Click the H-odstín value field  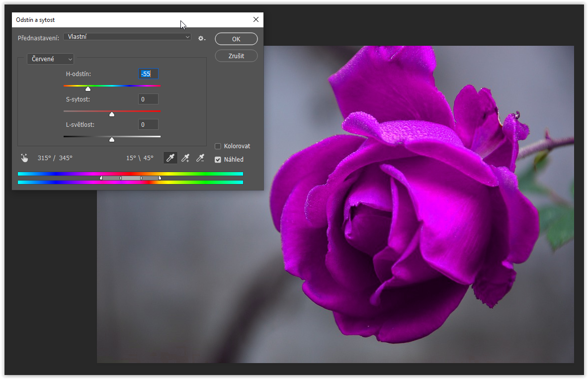click(149, 74)
